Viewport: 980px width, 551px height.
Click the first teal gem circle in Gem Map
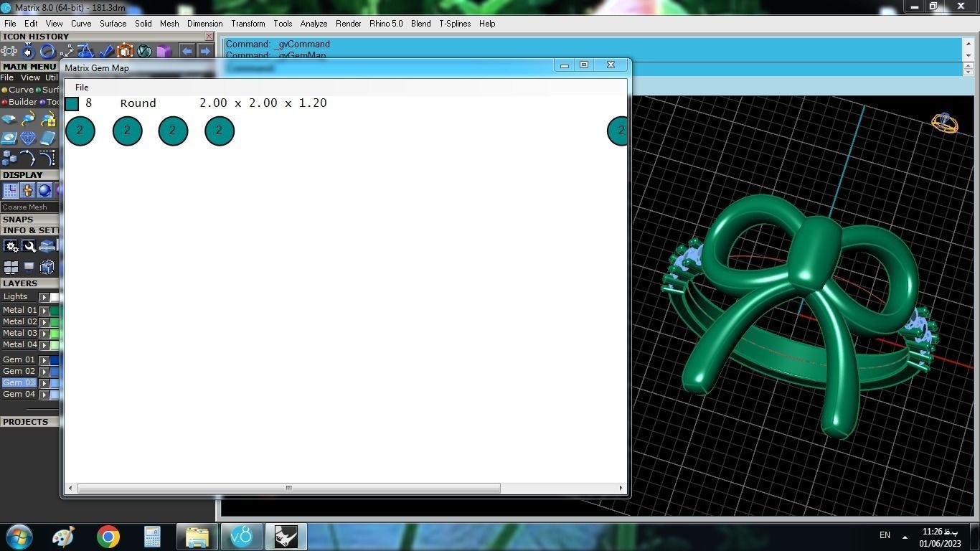click(80, 131)
